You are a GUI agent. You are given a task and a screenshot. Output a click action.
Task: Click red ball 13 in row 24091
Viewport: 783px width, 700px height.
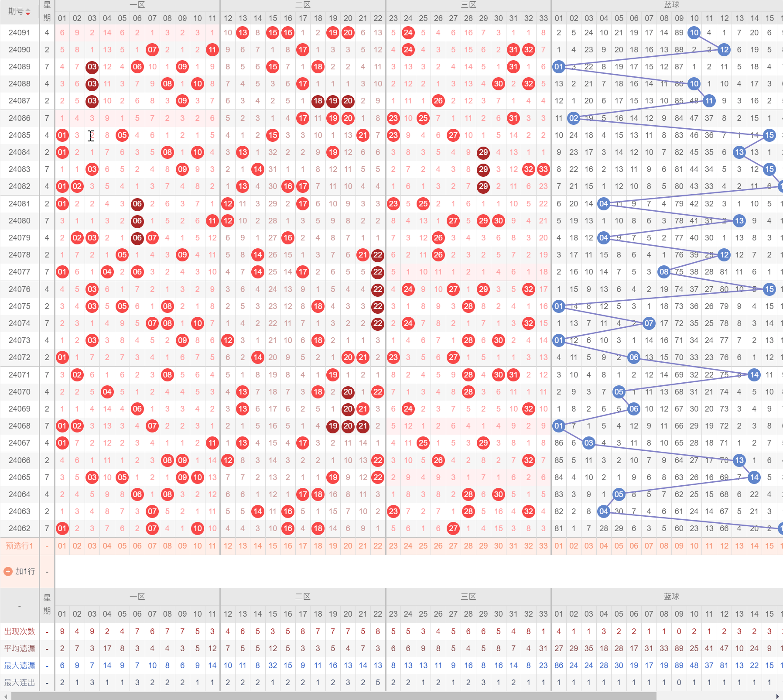(243, 33)
